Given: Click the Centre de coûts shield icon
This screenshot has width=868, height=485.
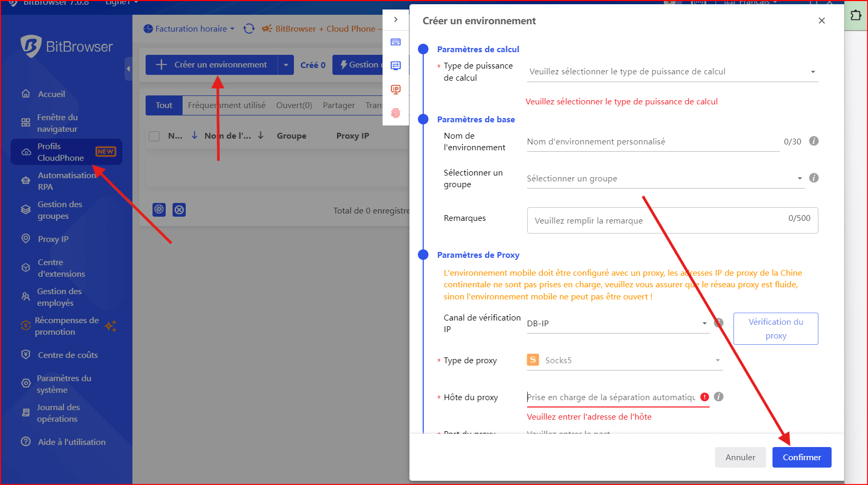Looking at the screenshot, I should (x=25, y=355).
